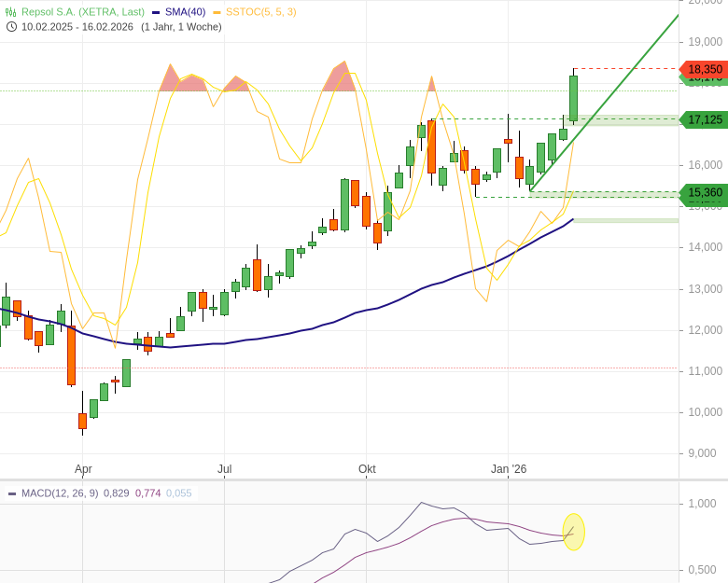The width and height of the screenshot is (728, 583).
Task: Click the orange SSTOC legend marker
Action: [x=217, y=12]
